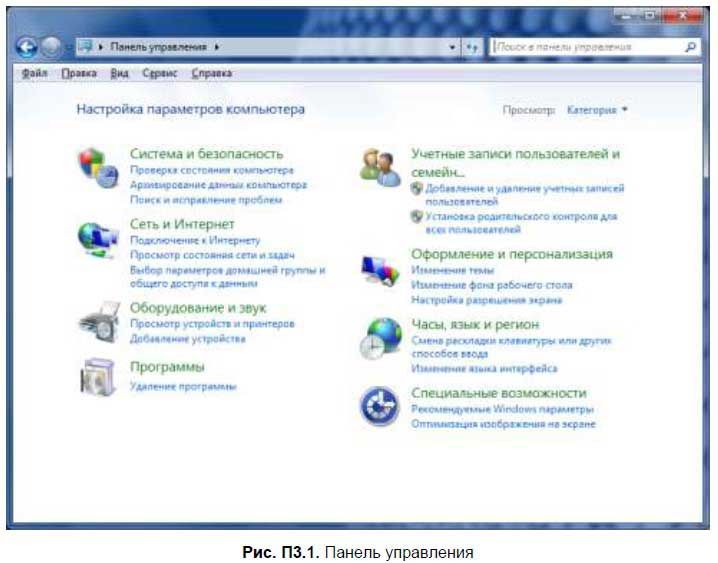Click Проверка состояния компьютера link
The width and height of the screenshot is (718, 563).
[x=212, y=170]
